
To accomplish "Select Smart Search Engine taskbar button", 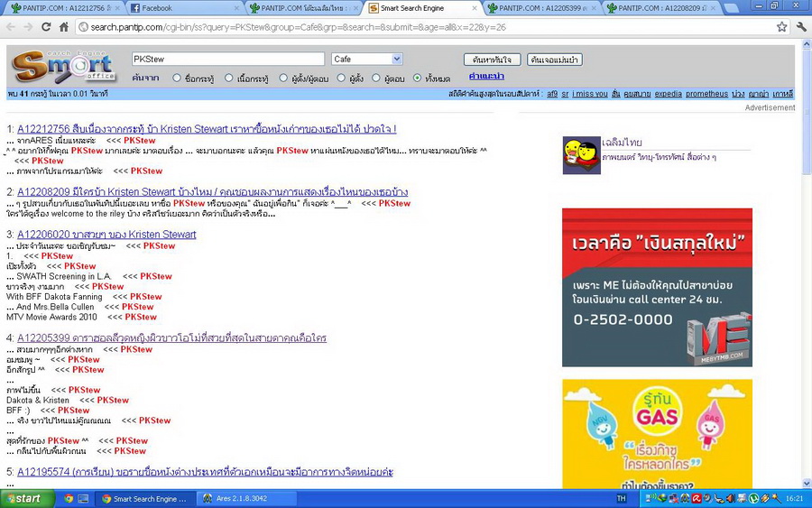I will [x=144, y=499].
